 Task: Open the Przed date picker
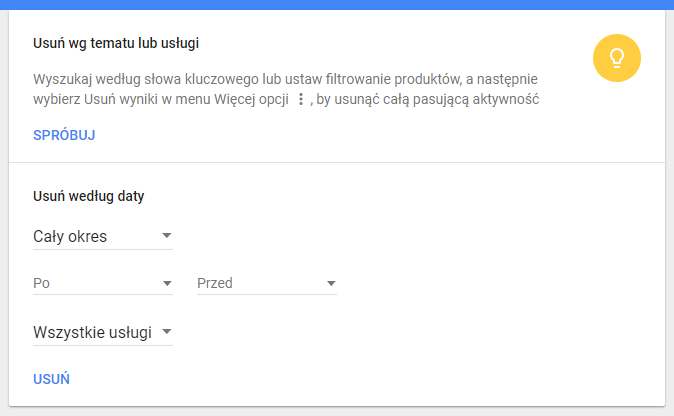click(x=267, y=283)
